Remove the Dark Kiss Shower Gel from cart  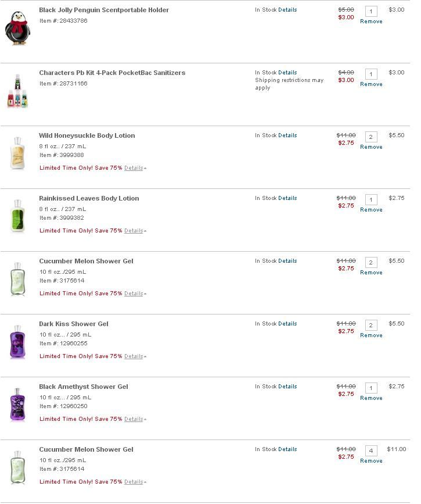(371, 335)
